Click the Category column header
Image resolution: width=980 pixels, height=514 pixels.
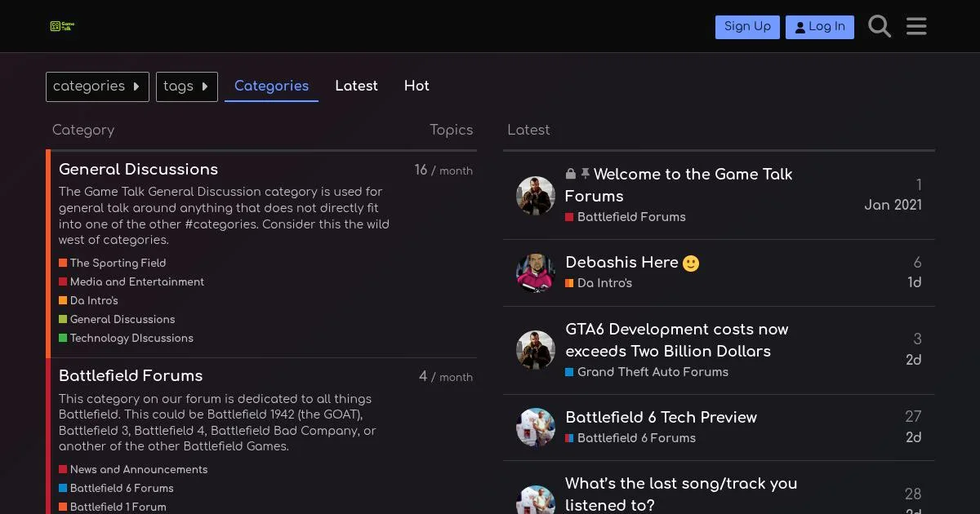(83, 130)
